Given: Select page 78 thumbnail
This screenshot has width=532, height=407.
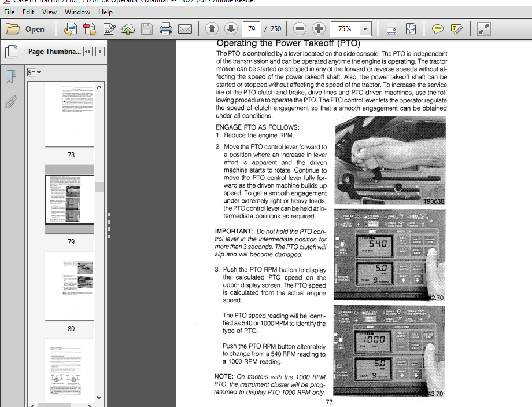Looking at the screenshot, I should coord(69,115).
